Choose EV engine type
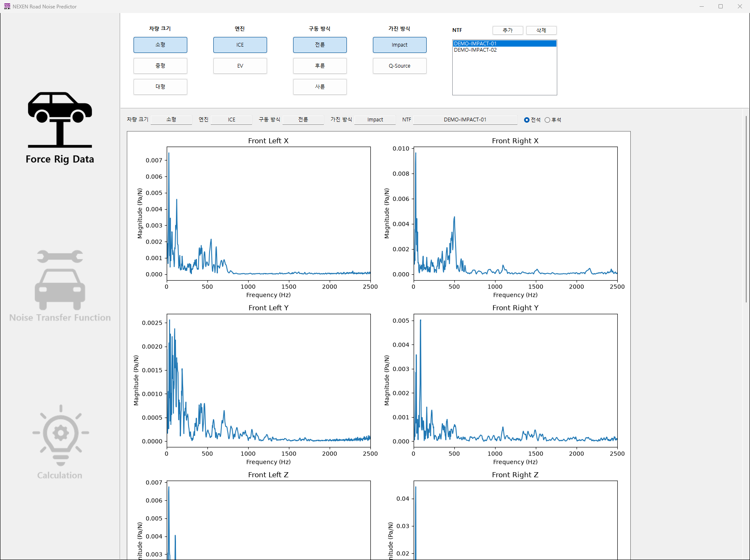 pyautogui.click(x=240, y=66)
